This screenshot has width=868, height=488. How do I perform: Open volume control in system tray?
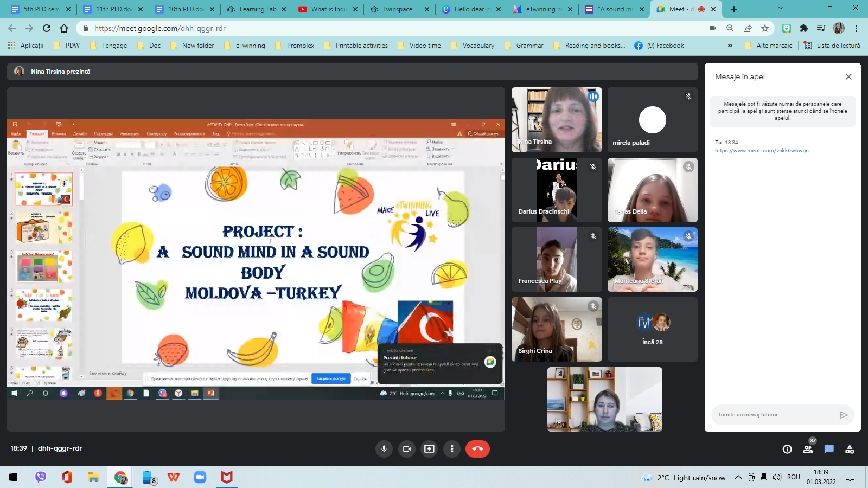click(776, 477)
